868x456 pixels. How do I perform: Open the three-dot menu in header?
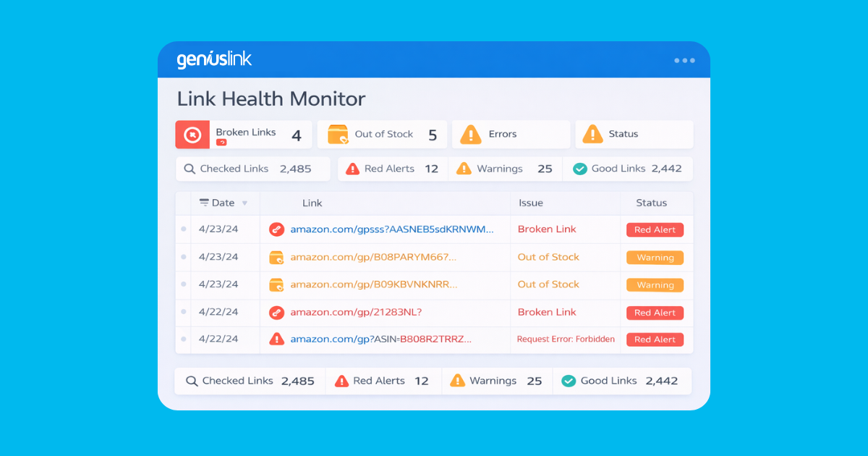coord(684,61)
